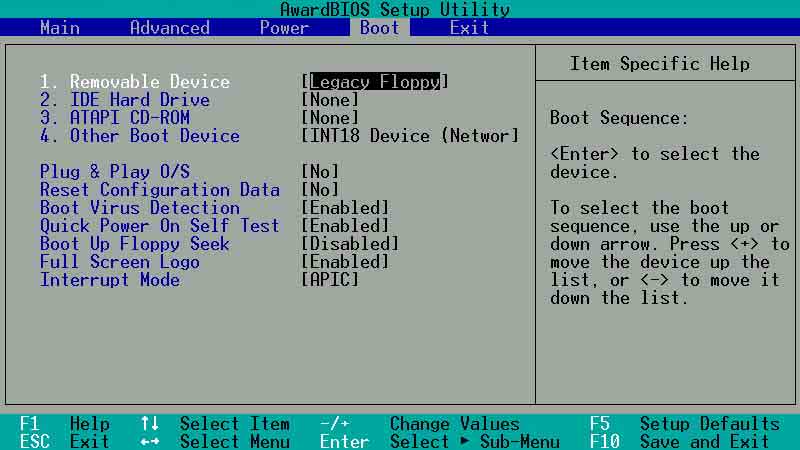The height and width of the screenshot is (450, 800).
Task: Toggle Full Screen Logo Enabled value
Action: click(345, 262)
